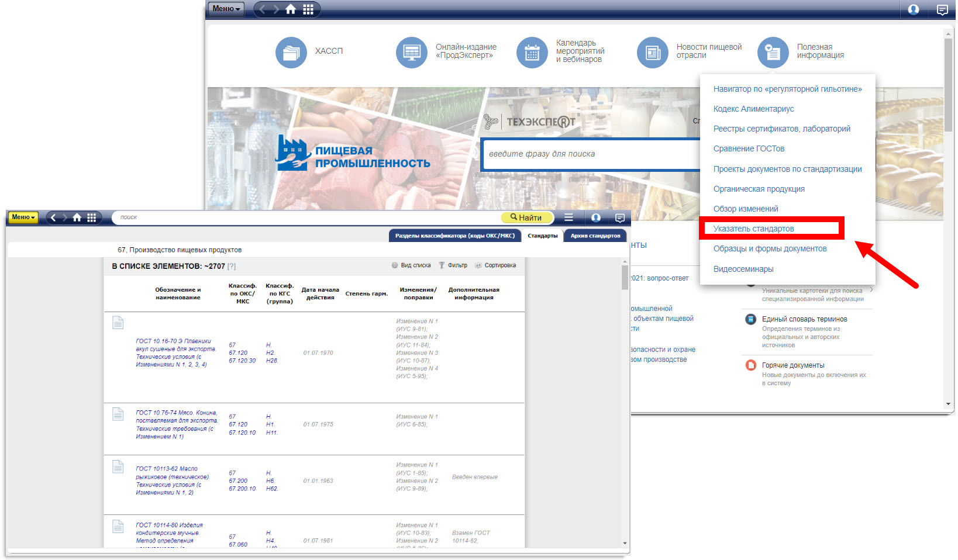Select Обзор изменений menu item
Image resolution: width=958 pixels, height=560 pixels.
pyautogui.click(x=746, y=209)
